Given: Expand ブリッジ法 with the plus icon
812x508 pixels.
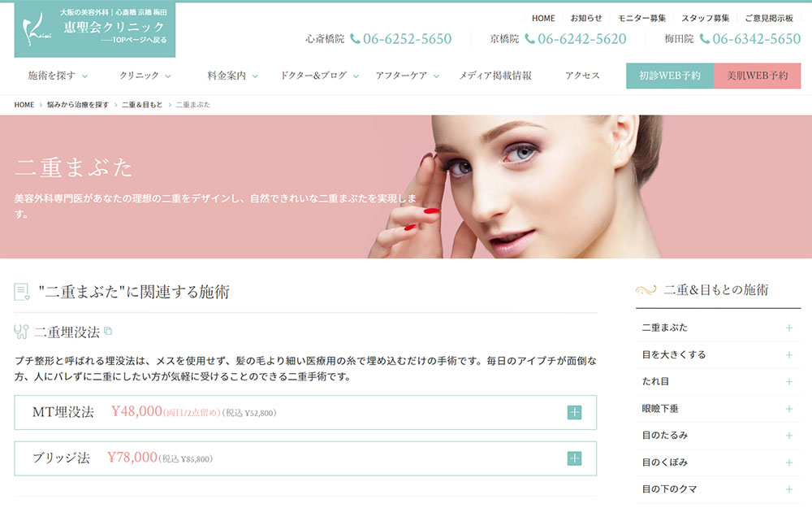Looking at the screenshot, I should (x=574, y=458).
